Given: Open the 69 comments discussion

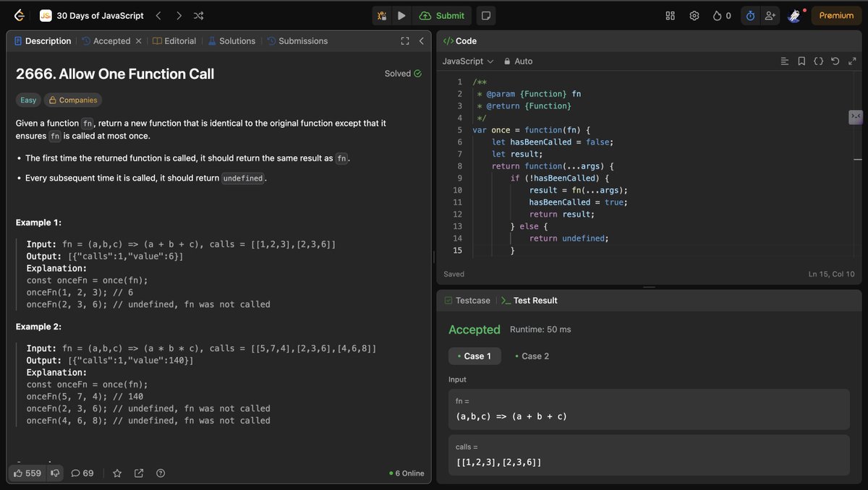Looking at the screenshot, I should point(82,473).
